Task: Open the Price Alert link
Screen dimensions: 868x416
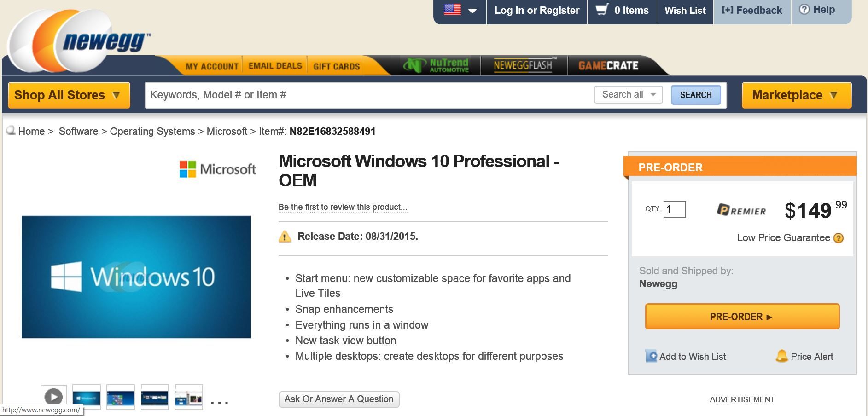Action: (812, 357)
